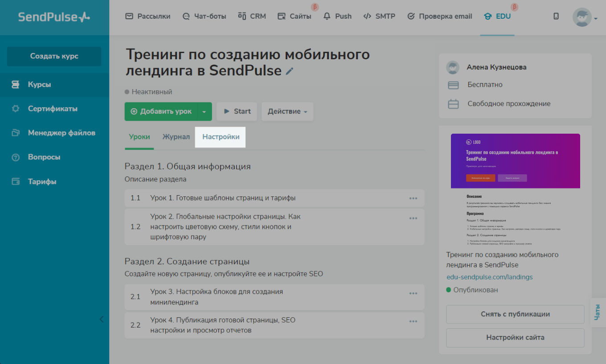Click the Создать курс button
606x364 pixels.
54,56
